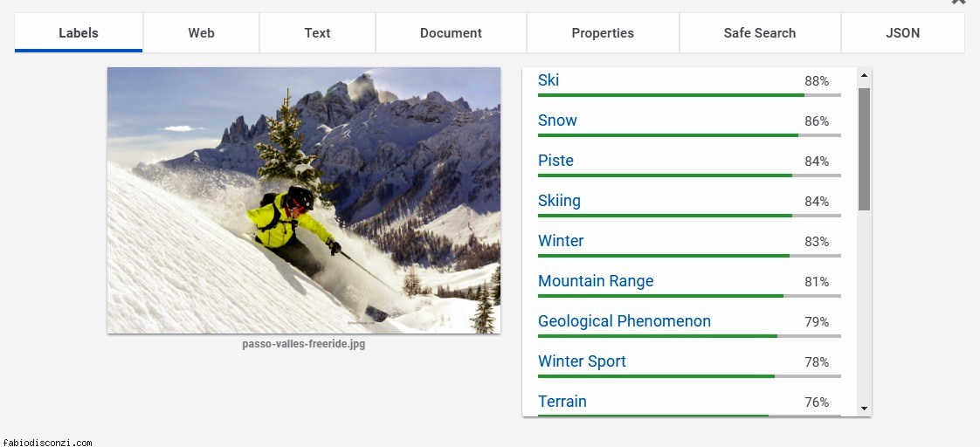Click the Ski label

549,80
